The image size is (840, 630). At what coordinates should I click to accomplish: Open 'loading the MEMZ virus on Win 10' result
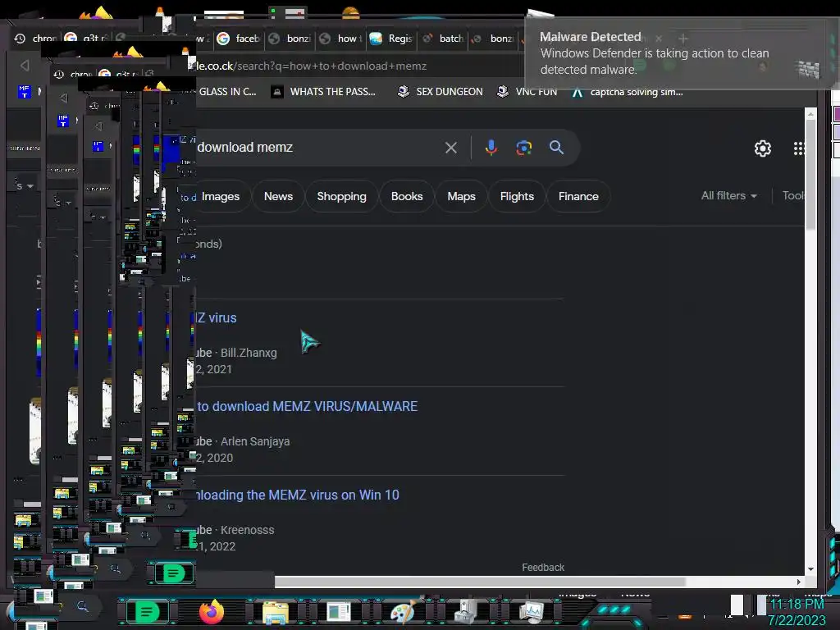pyautogui.click(x=297, y=495)
